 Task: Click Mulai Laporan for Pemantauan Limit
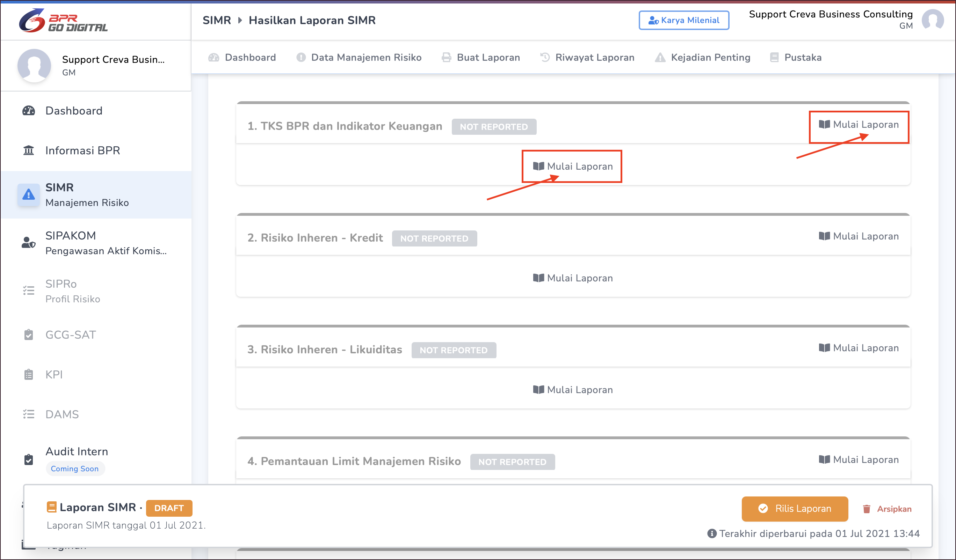(859, 459)
